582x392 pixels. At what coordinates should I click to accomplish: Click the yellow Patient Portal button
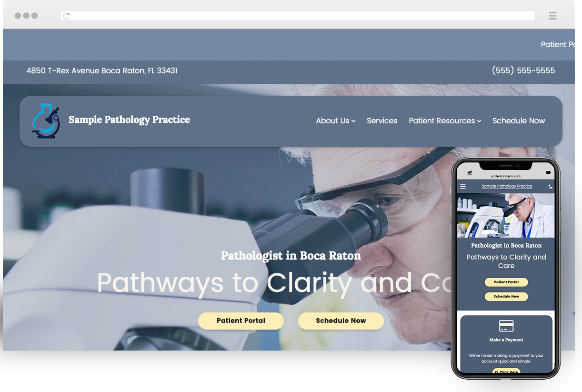point(241,321)
